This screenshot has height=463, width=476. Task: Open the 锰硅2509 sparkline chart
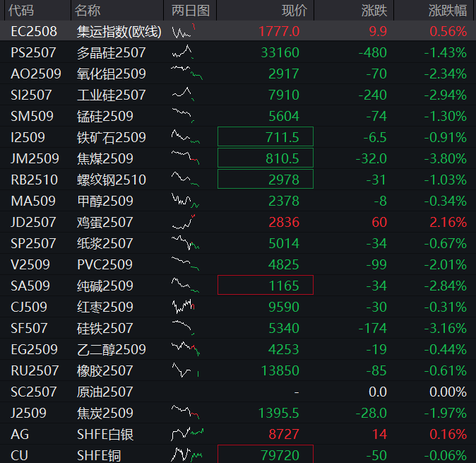[183, 115]
